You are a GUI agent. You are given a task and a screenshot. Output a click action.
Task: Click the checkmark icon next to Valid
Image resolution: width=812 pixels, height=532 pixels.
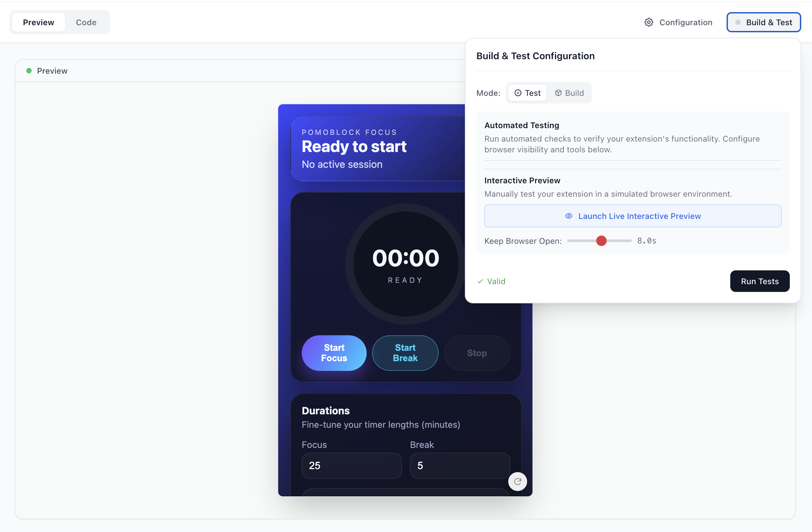(x=480, y=281)
